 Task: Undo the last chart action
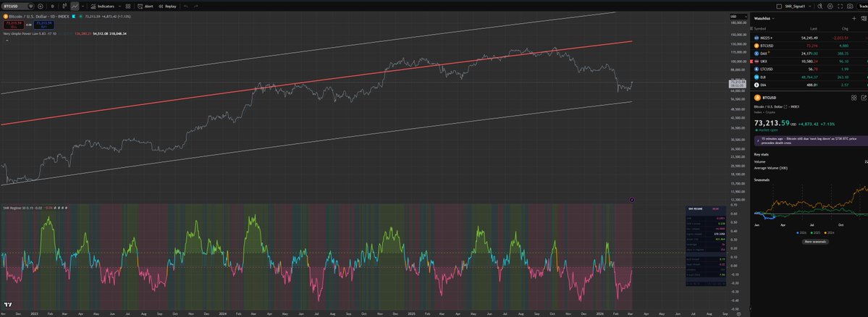tap(186, 6)
